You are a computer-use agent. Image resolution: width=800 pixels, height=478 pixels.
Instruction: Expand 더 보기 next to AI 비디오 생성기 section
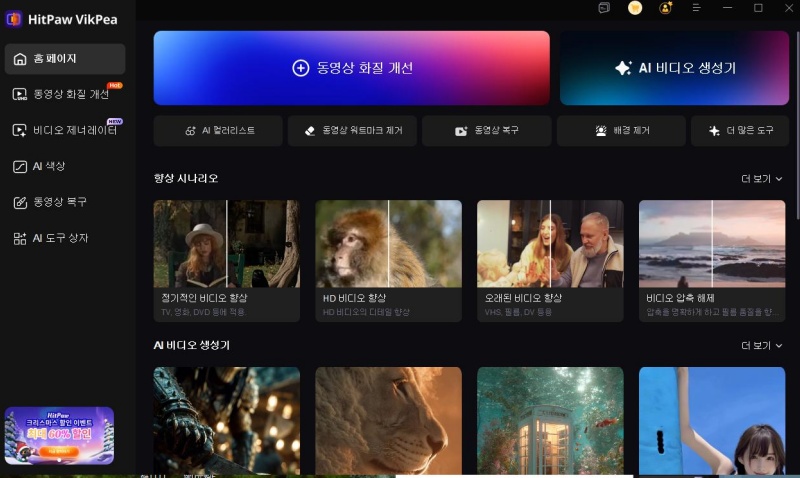pos(761,345)
